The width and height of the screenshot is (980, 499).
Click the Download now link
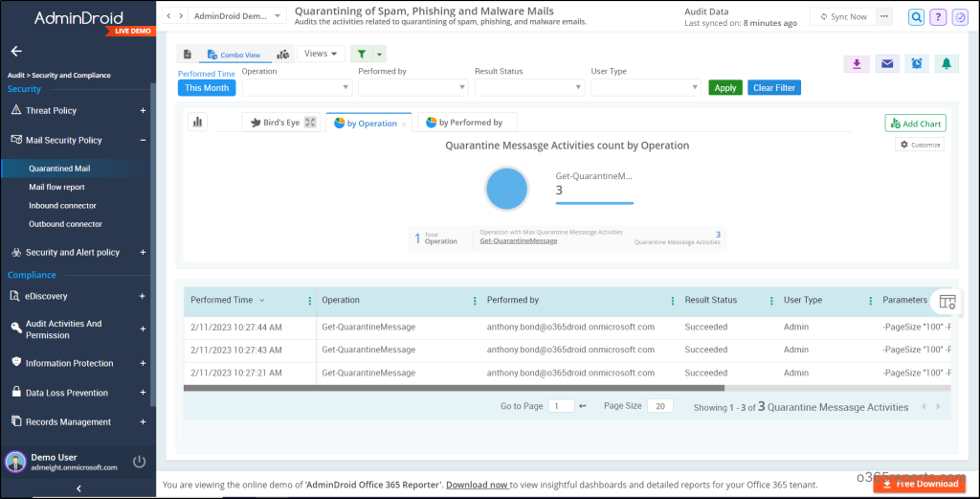[x=477, y=485]
